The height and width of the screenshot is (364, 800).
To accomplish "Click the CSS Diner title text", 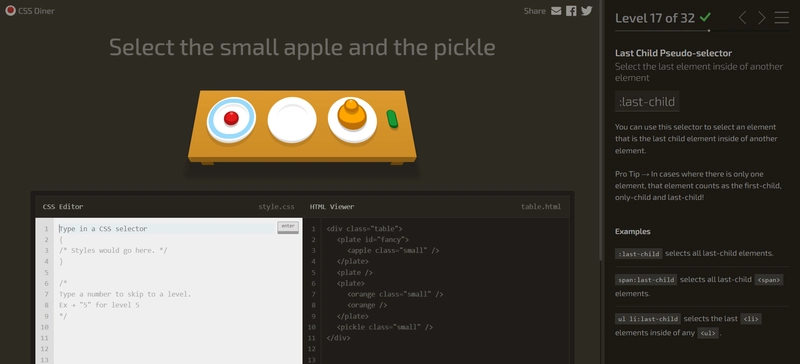I will tap(36, 11).
